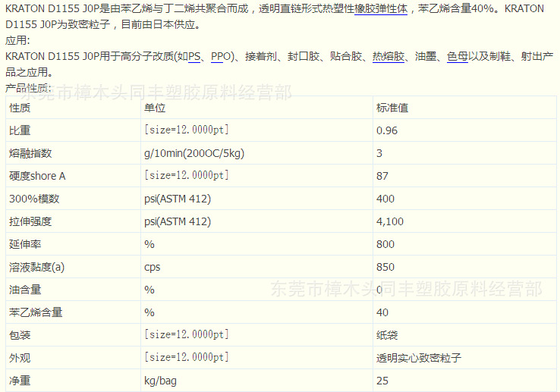560x392 pixels.
Task: Select the % unit in 苯乙烯含量 row
Action: pos(149,312)
